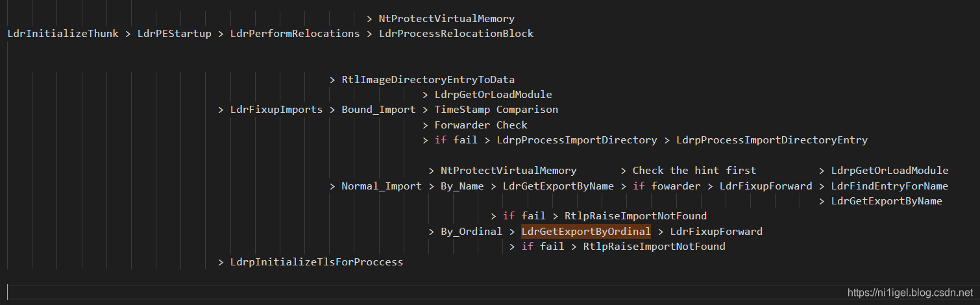Select the LdrFixupImports entry
Image resolution: width=980 pixels, height=305 pixels.
point(276,110)
